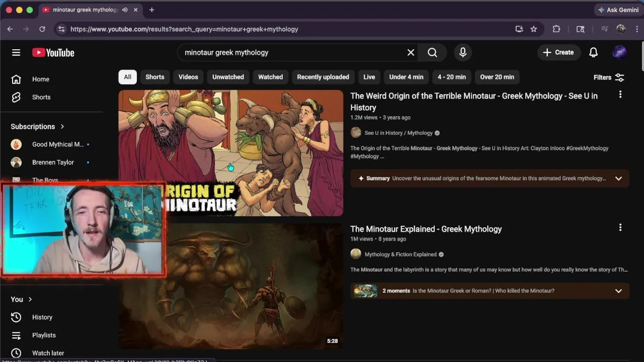Click the Home icon in the sidebar

[x=16, y=79]
